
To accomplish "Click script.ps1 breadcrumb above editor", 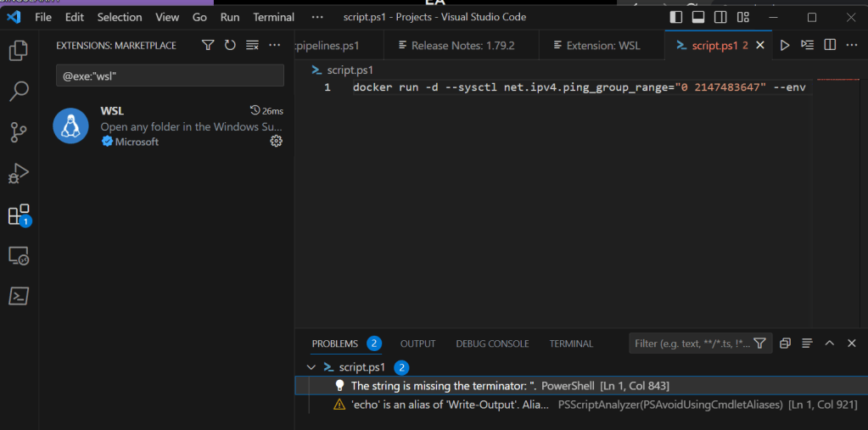I will point(344,70).
